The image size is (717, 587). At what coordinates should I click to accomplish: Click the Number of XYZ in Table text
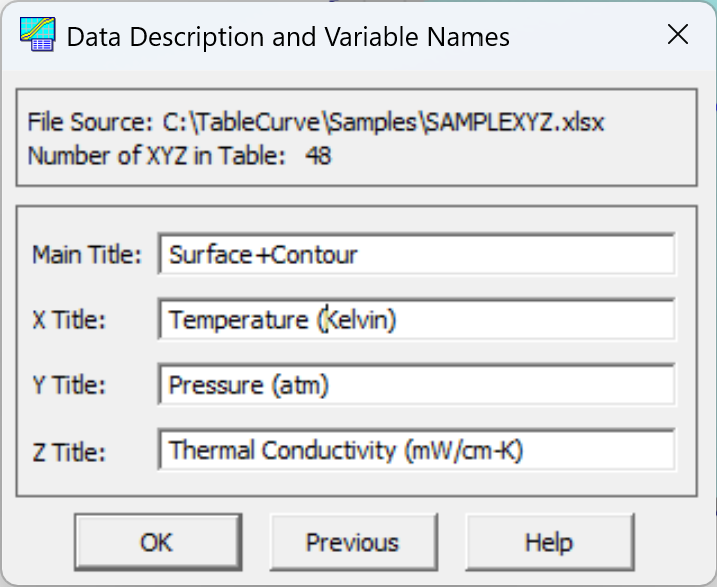(x=179, y=156)
